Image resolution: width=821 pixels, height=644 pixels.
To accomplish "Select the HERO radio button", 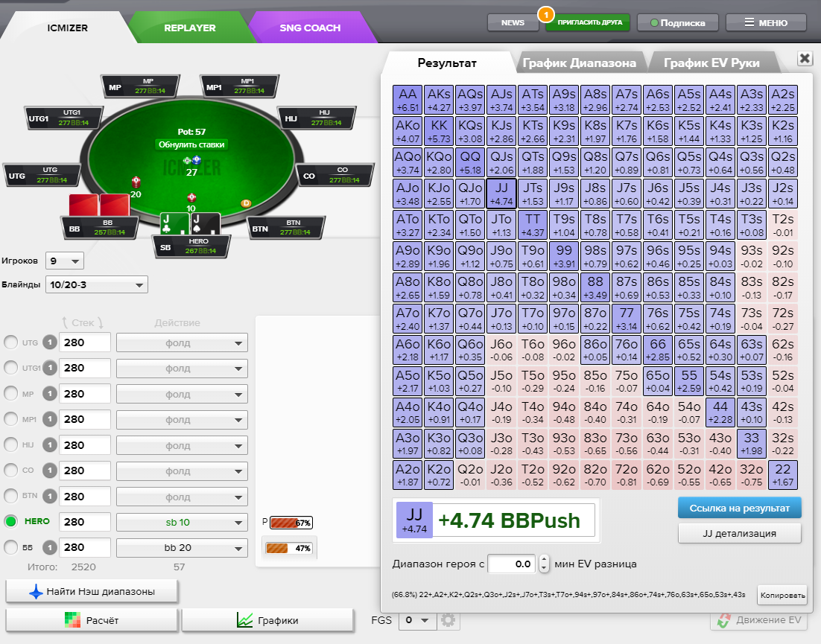I will [10, 522].
